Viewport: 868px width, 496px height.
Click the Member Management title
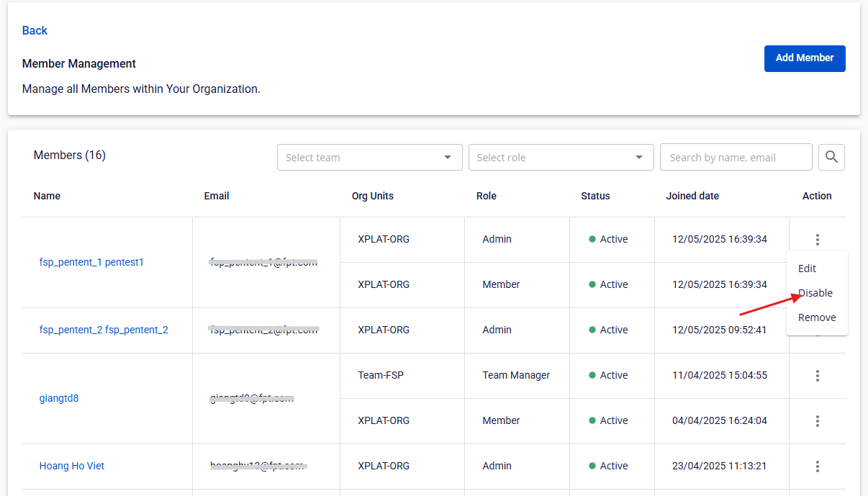point(79,63)
